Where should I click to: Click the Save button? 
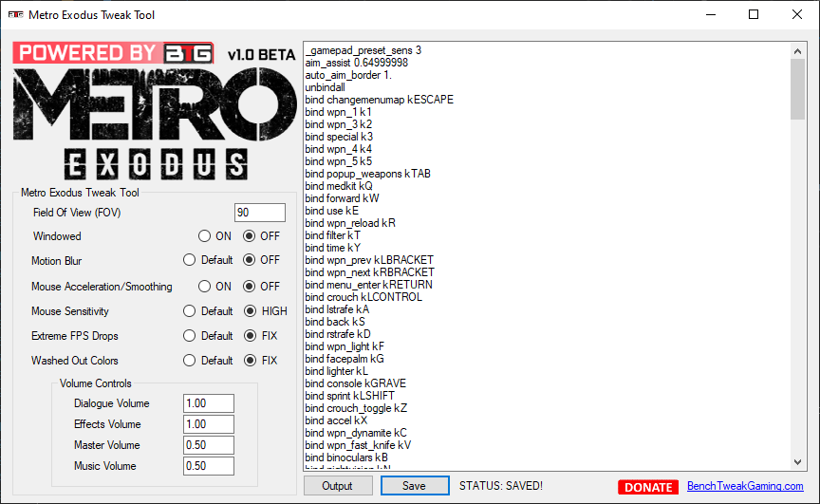pos(415,486)
